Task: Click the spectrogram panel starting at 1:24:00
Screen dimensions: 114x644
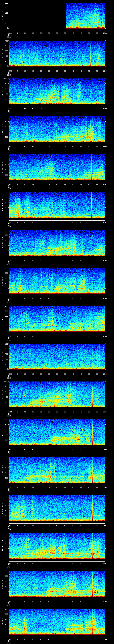Action: click(x=57, y=584)
